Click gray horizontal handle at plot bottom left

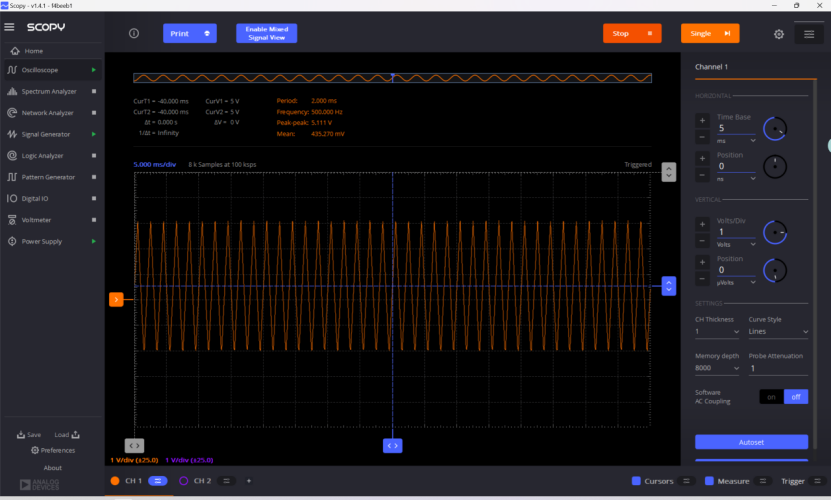135,445
